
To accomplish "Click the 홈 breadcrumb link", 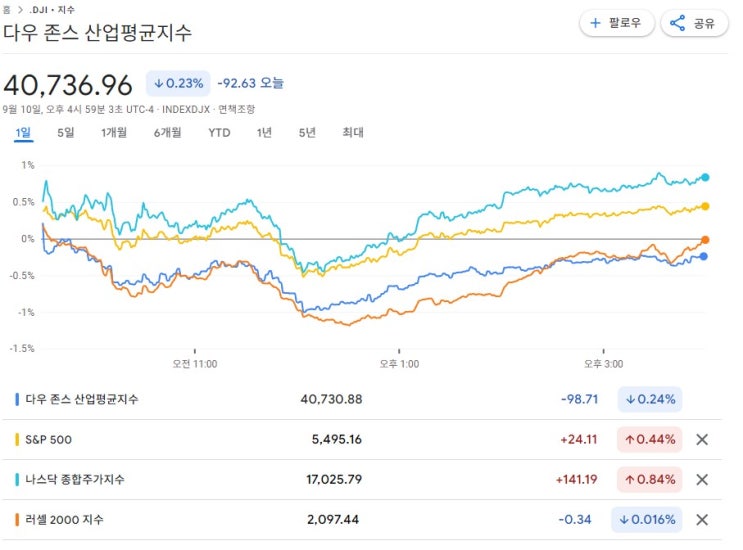I will point(7,9).
